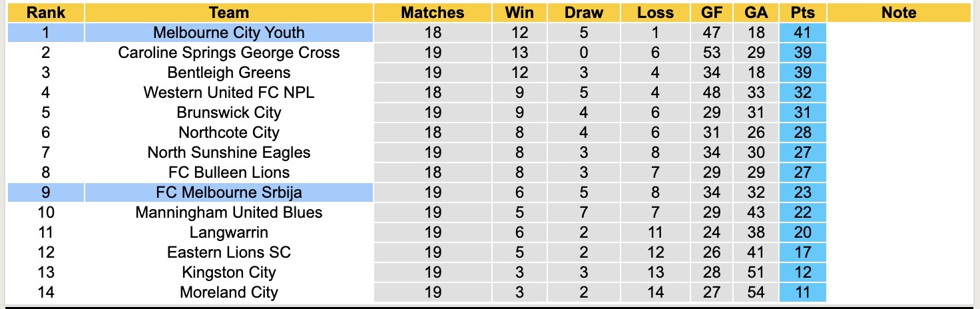Click the Win column header
This screenshot has width=980, height=309.
(519, 13)
